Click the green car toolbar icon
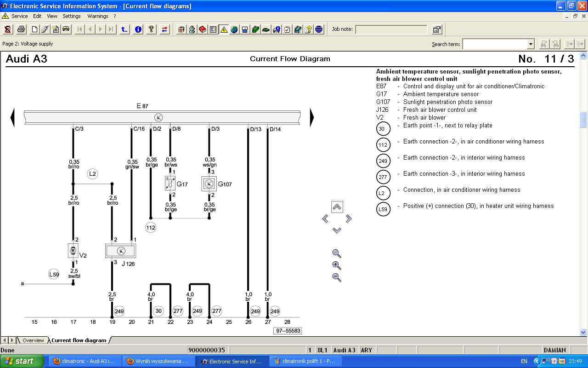588x368 pixels. 266,29
